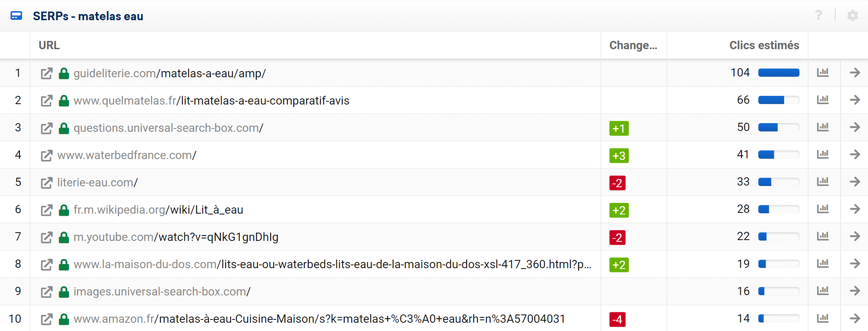Sort by Clics estimés column header
The width and height of the screenshot is (868, 331).
click(x=764, y=45)
